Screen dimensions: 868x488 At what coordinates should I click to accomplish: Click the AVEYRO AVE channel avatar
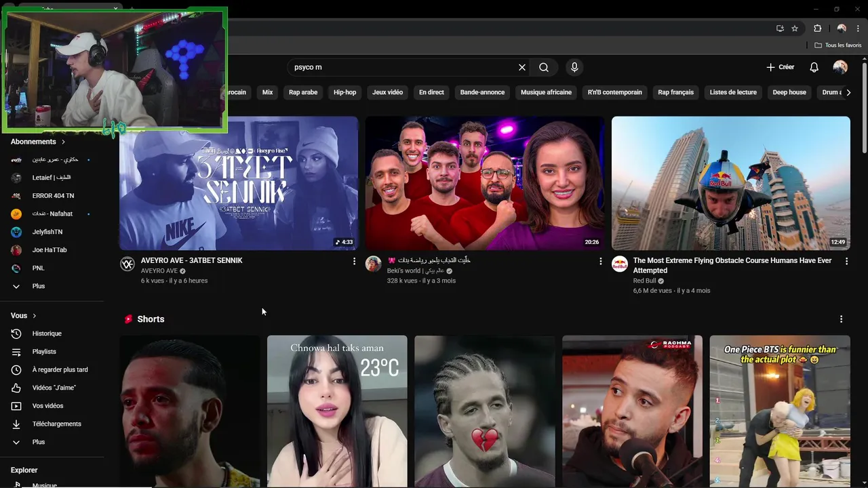point(127,264)
